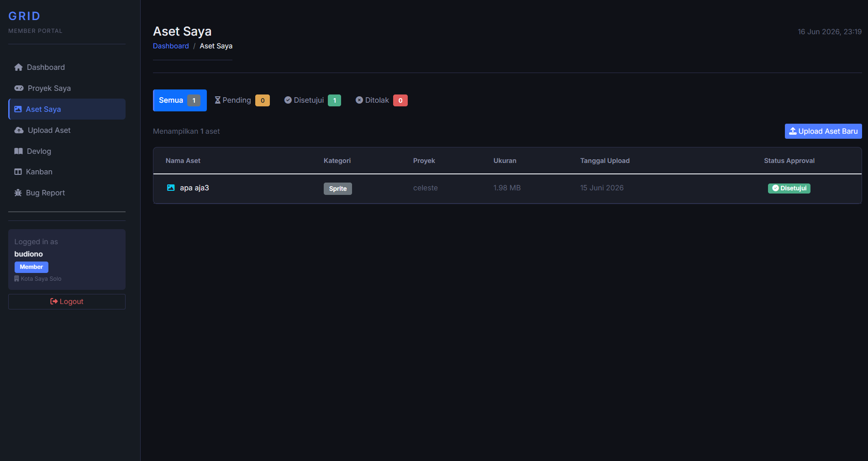Click the Tanggal Upload column header
This screenshot has height=461, width=868.
pyautogui.click(x=605, y=161)
